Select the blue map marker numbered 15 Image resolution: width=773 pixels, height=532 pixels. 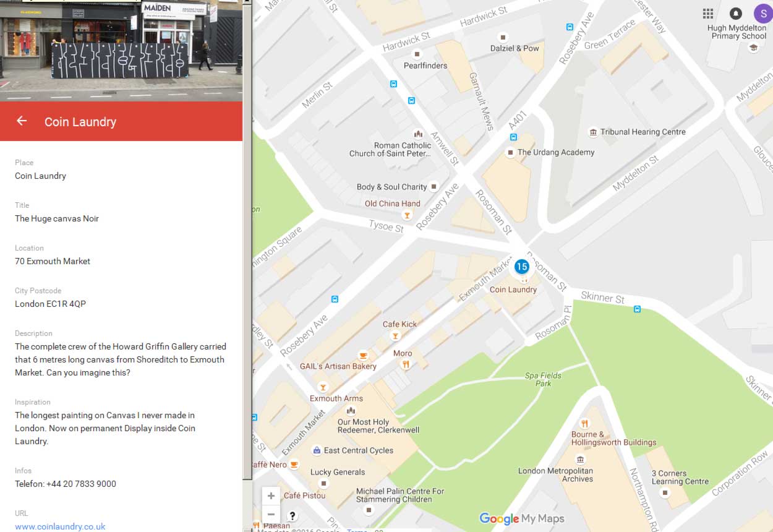522,267
